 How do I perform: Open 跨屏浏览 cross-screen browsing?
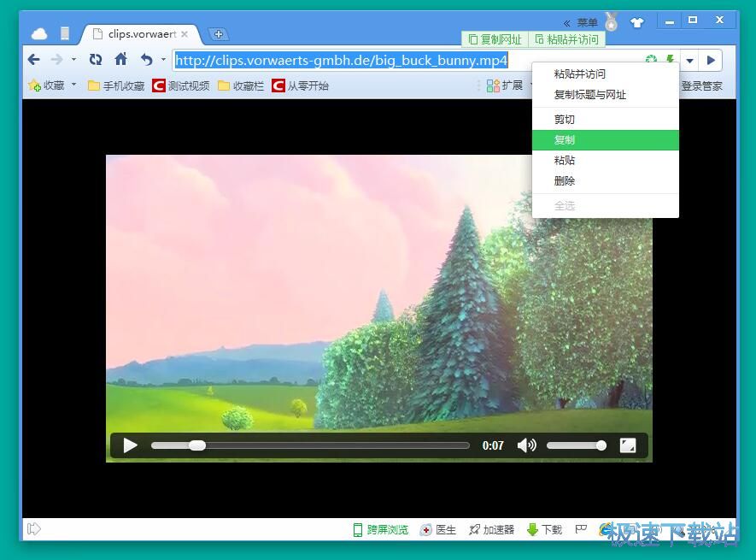coord(381,529)
